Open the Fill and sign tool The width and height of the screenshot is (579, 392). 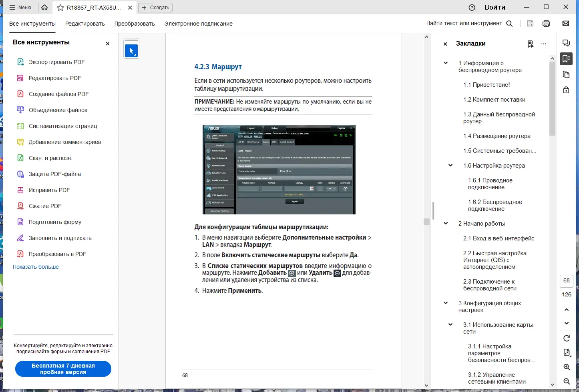(54, 238)
